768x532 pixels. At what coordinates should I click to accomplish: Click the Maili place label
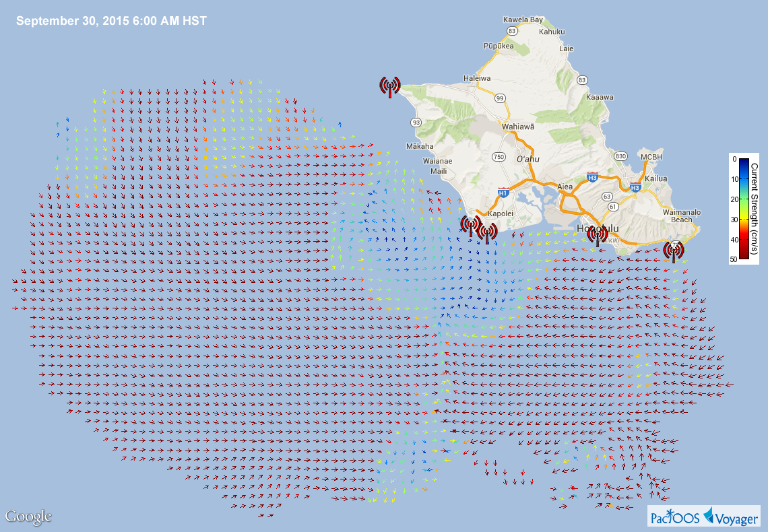pyautogui.click(x=439, y=171)
